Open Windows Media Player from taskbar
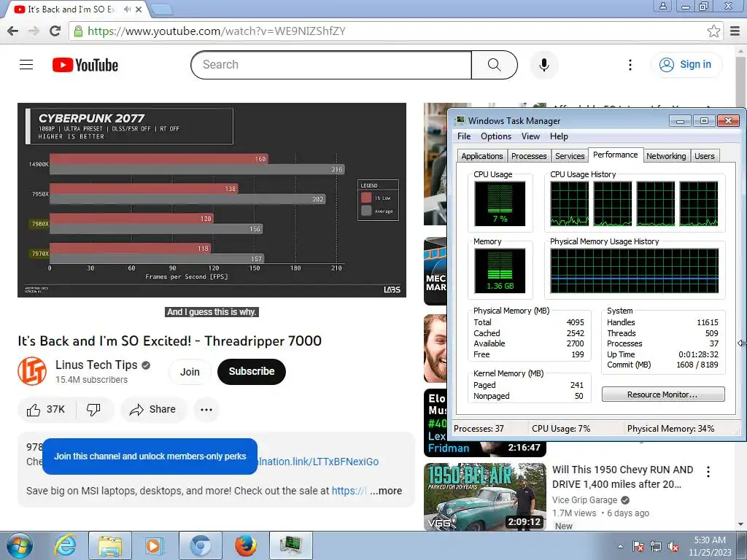747x560 pixels. point(153,545)
